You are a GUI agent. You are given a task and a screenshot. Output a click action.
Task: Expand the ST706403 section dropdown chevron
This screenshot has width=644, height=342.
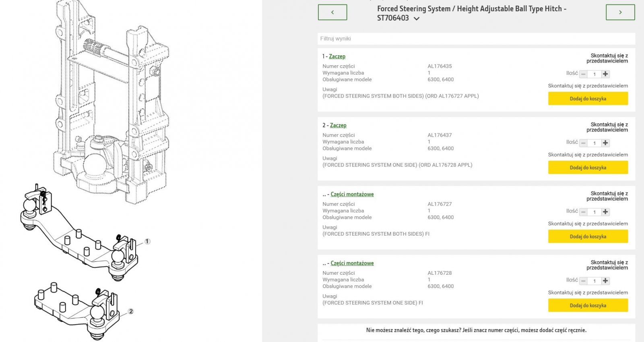coord(417,19)
